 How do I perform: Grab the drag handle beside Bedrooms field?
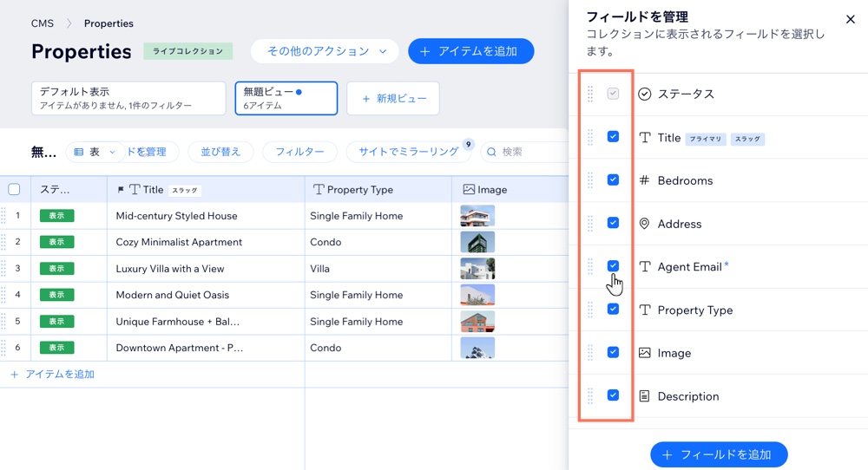[x=590, y=180]
